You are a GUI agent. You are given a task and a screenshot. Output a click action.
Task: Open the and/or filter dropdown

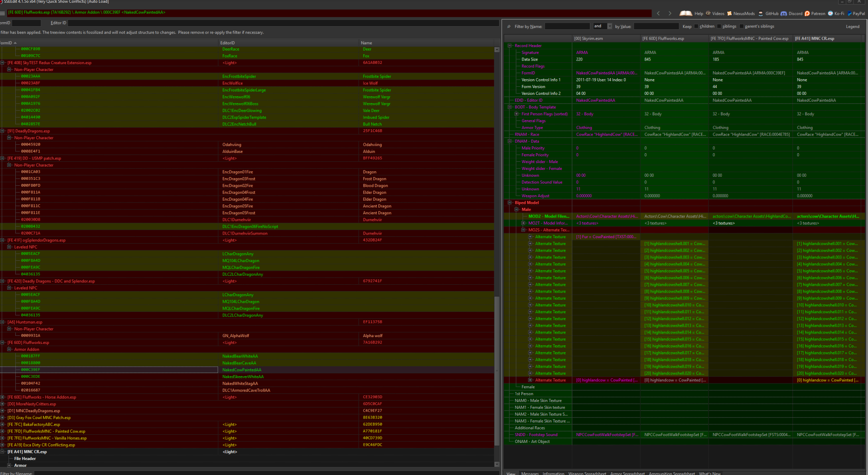(609, 26)
